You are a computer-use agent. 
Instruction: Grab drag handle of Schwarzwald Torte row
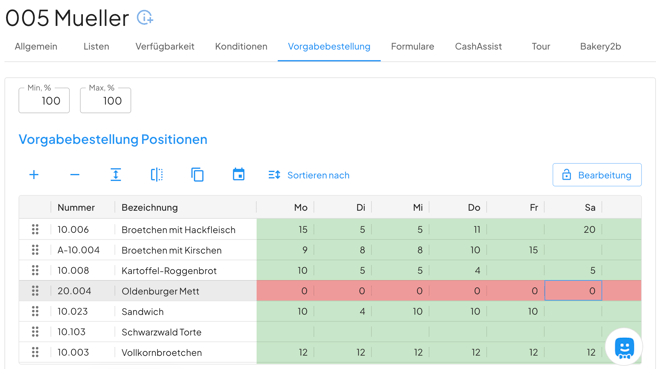pyautogui.click(x=35, y=332)
